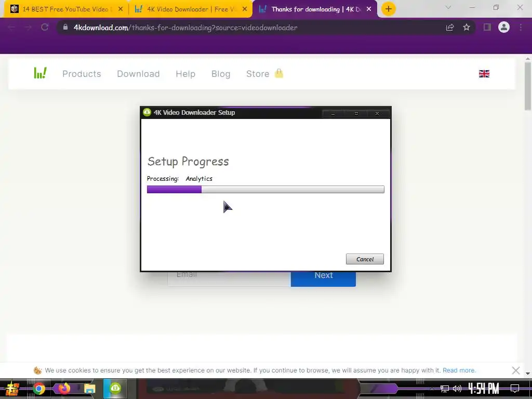Open network icon in system tray

pyautogui.click(x=445, y=389)
